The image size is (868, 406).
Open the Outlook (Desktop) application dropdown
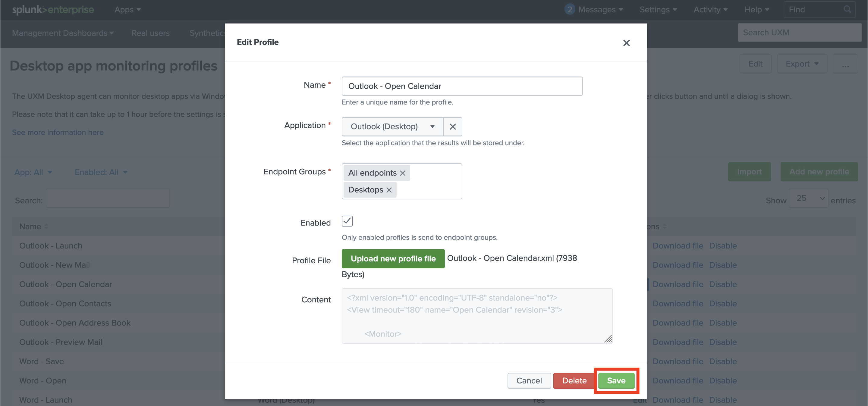pos(392,126)
